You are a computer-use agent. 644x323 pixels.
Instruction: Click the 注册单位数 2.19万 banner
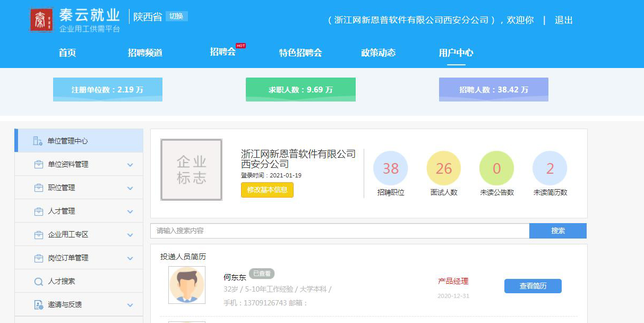[x=108, y=89]
